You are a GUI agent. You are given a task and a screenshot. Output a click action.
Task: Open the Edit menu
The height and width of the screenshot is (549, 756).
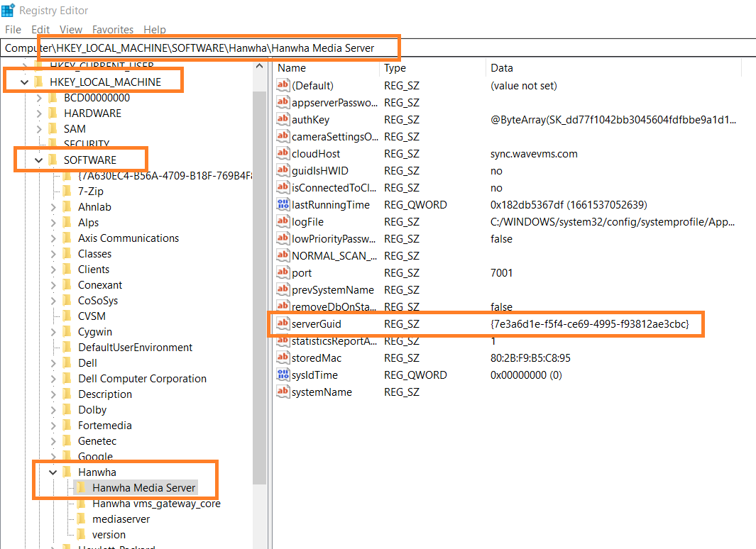point(40,29)
